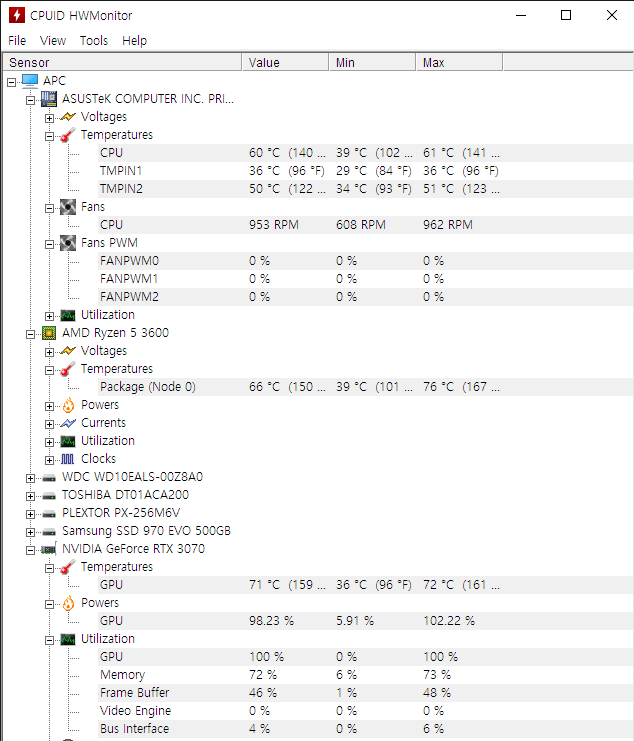Click the AMD Ryzen 5 3600 chip icon
This screenshot has width=634, height=741.
click(x=49, y=333)
